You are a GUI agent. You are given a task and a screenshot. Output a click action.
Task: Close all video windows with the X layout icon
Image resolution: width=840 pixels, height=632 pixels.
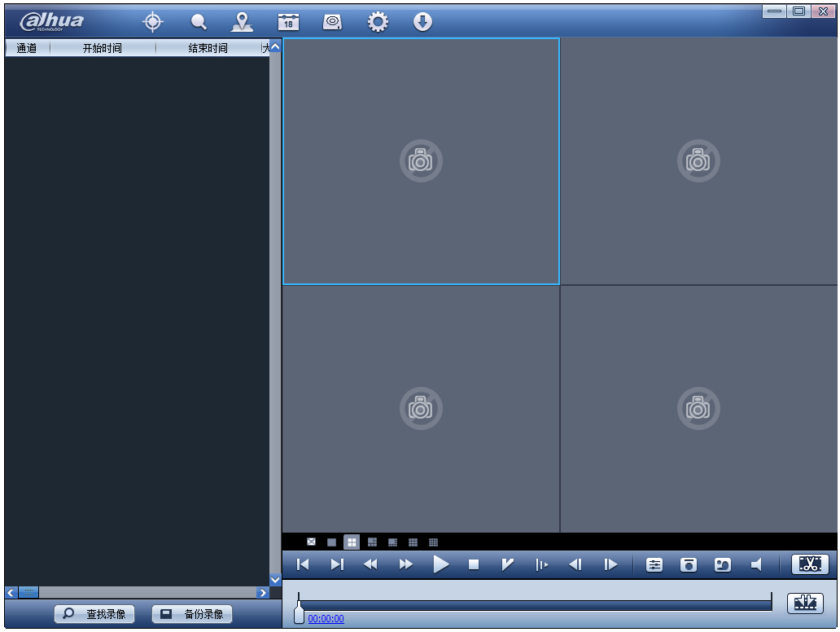(x=312, y=541)
